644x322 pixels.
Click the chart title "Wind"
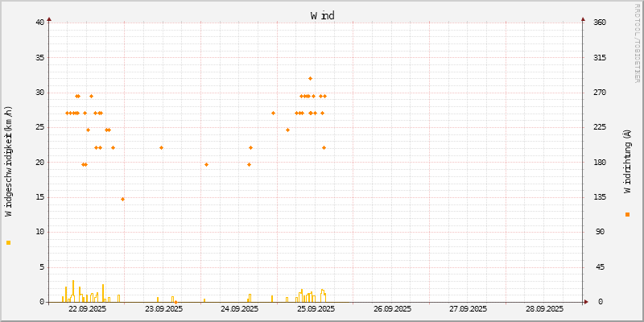pos(322,15)
